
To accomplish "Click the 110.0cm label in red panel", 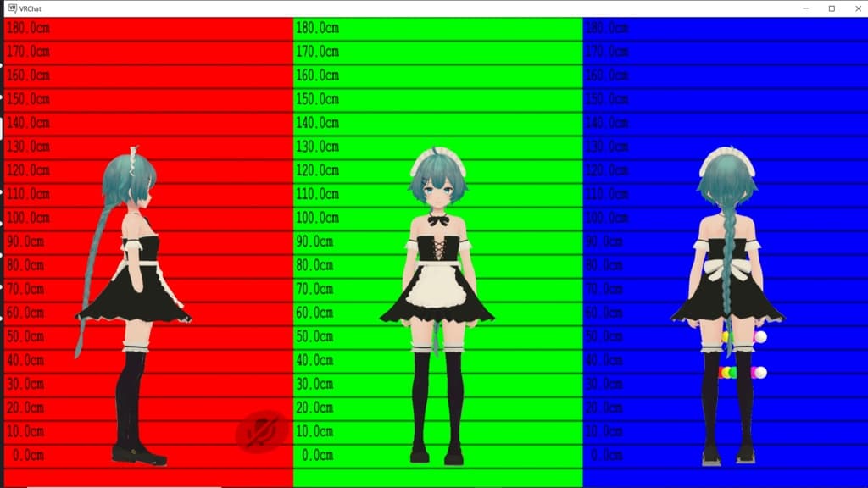I will click(28, 194).
